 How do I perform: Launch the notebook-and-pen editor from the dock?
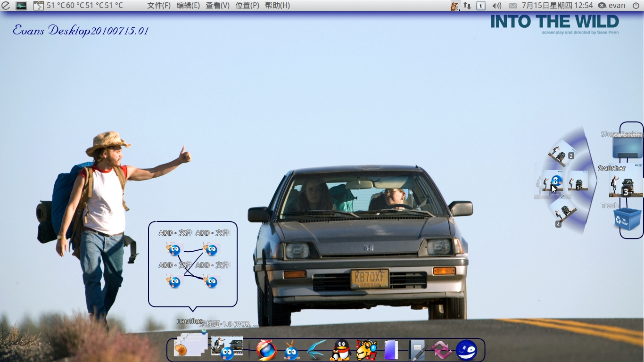point(417,350)
